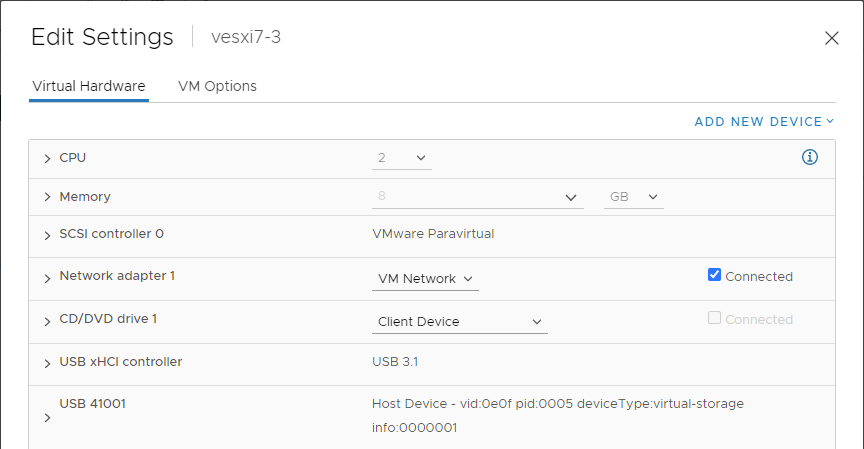
Task: Toggle CD/DVD drive Connected checkbox
Action: (714, 318)
